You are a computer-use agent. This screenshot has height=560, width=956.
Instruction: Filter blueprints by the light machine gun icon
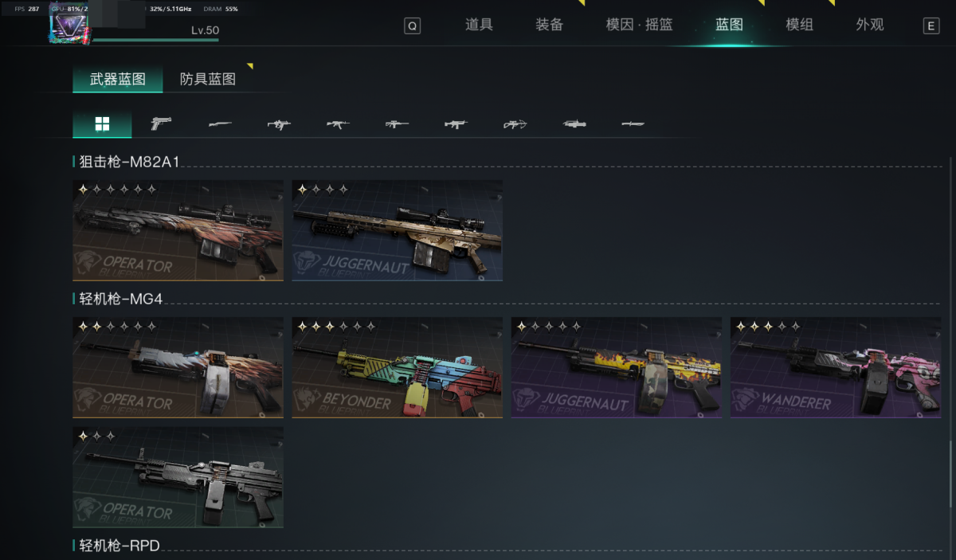[x=456, y=123]
